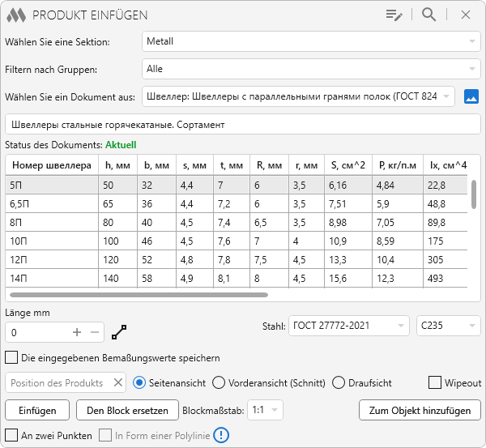The height and width of the screenshot is (448, 486).
Task: Increase length with the plus icon
Action: point(77,332)
